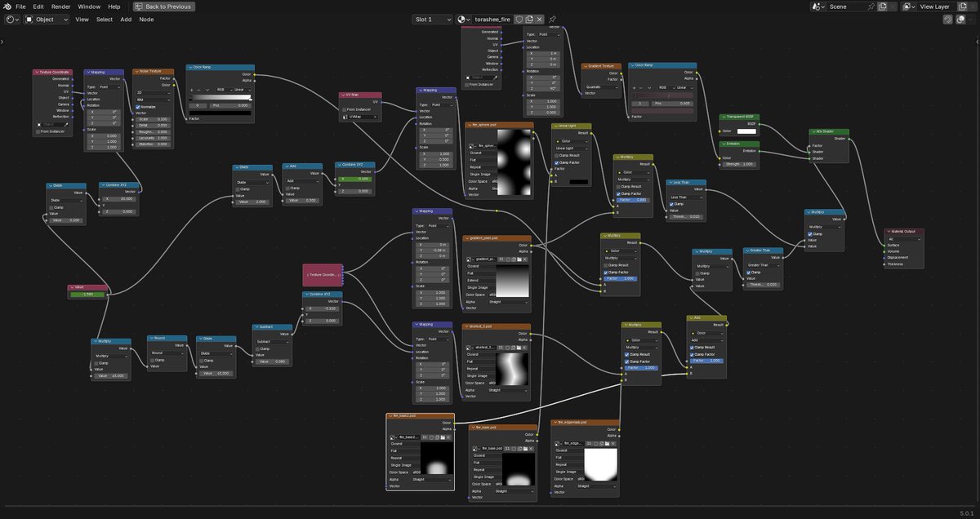Toggle Clamp Result in Linear Light node
Screen dimensions: 980x519
[x=556, y=155]
